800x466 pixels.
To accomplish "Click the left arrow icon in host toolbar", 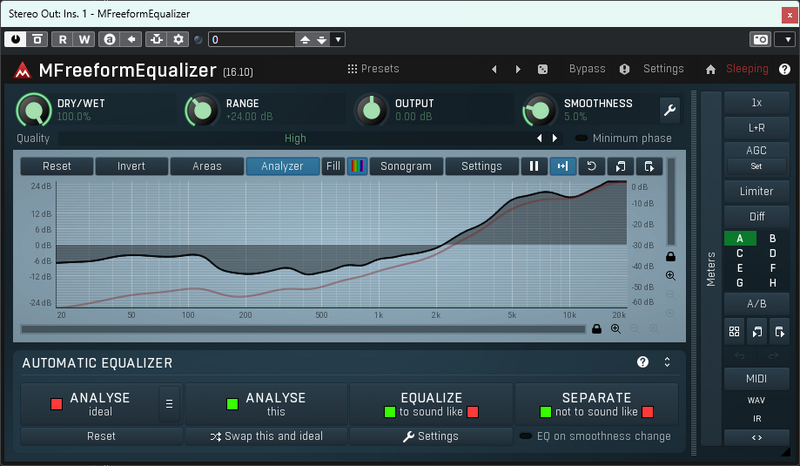I will pyautogui.click(x=131, y=39).
